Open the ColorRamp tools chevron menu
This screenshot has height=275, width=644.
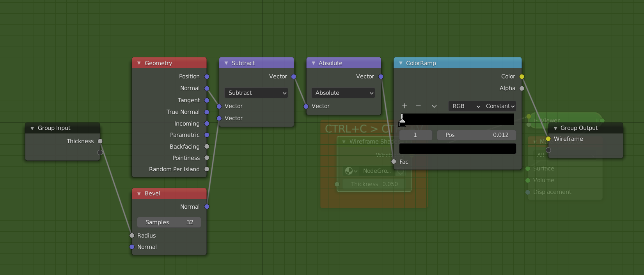434,106
